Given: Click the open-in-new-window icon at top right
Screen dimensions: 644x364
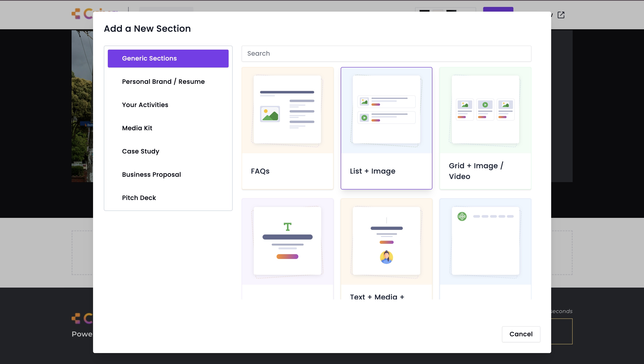Looking at the screenshot, I should 561,15.
